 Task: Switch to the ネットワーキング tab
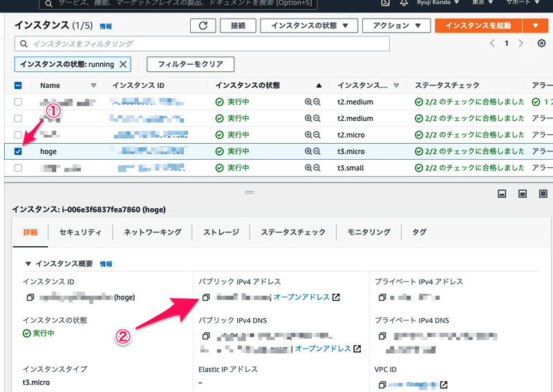point(152,232)
